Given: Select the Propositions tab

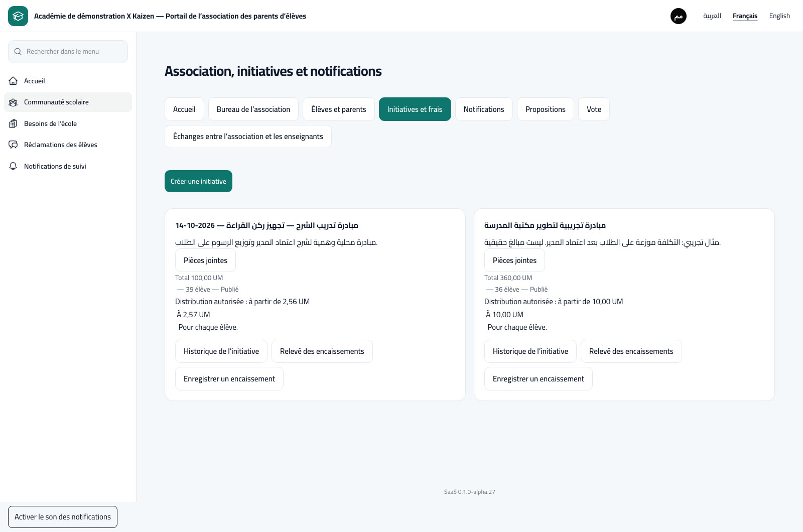Looking at the screenshot, I should (546, 109).
